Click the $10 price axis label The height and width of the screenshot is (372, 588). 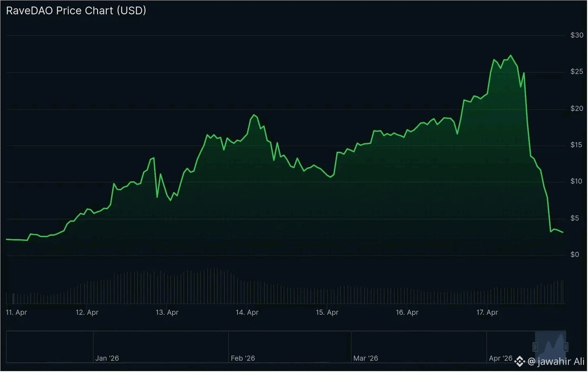577,181
